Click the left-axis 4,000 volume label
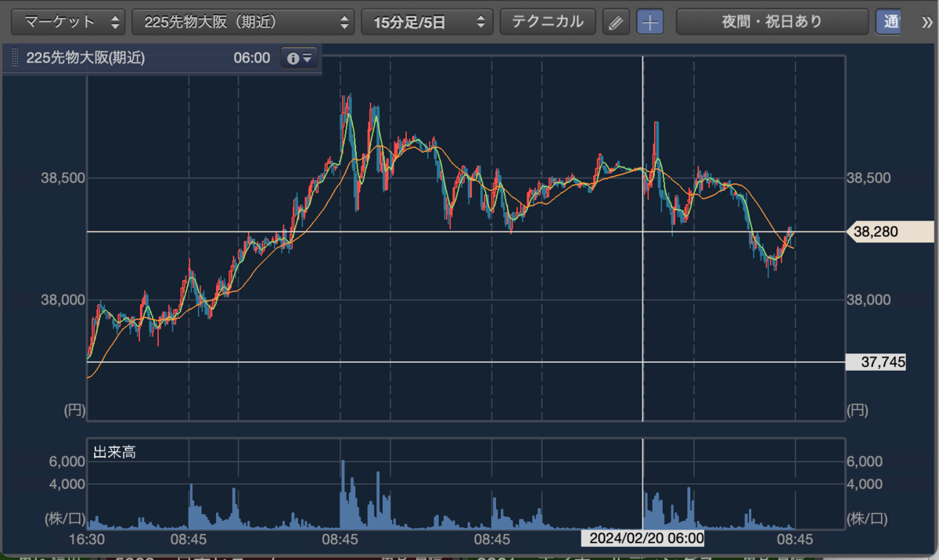Viewport: 939px width, 560px height. click(67, 484)
